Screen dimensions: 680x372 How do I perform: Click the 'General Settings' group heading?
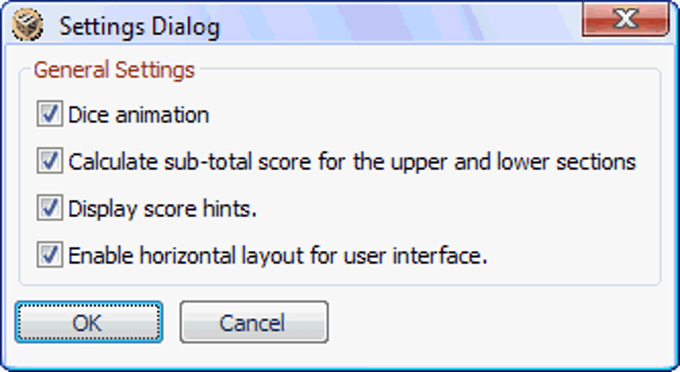point(114,70)
